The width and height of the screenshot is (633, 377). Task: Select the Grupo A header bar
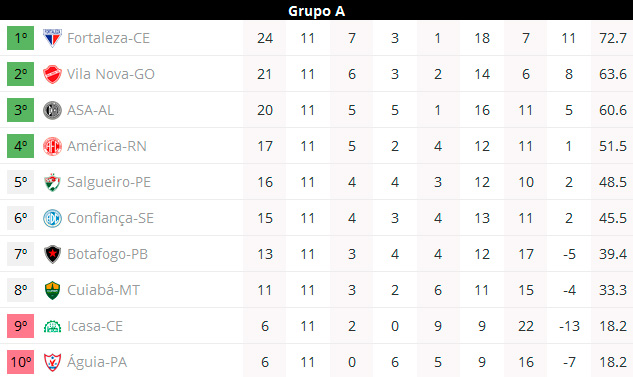point(316,10)
